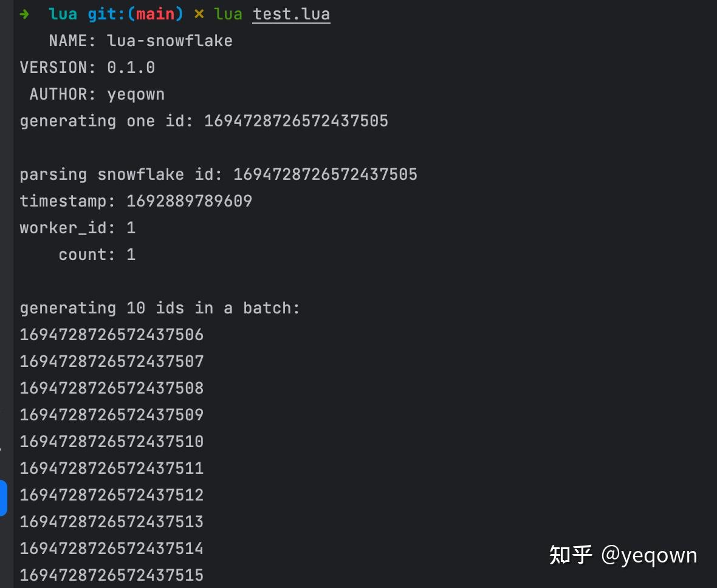Click the count: 1 line

(97, 255)
